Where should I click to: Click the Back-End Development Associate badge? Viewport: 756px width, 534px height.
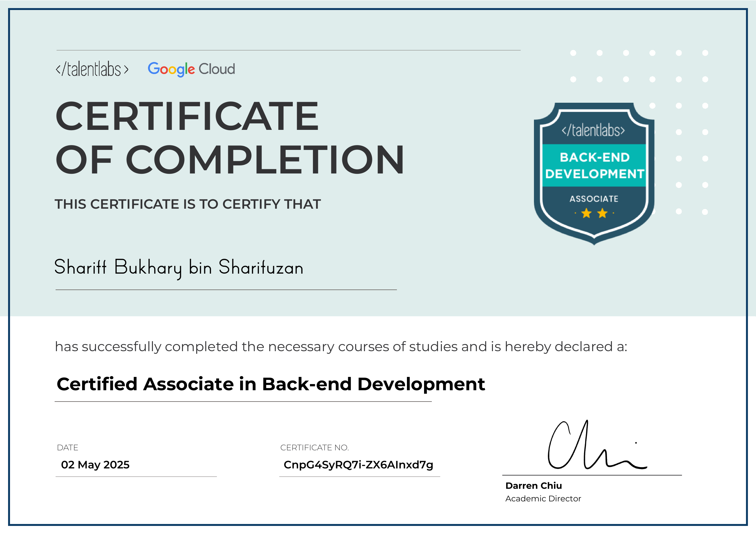point(594,174)
